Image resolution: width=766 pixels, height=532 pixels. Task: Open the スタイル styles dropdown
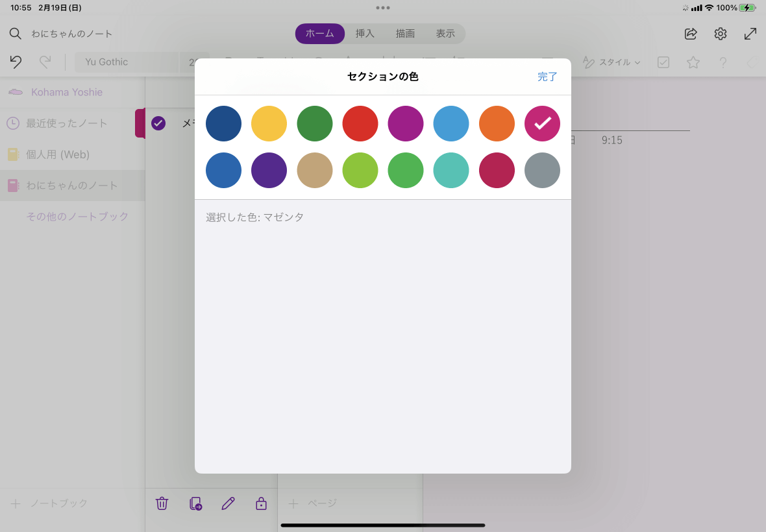click(x=612, y=62)
